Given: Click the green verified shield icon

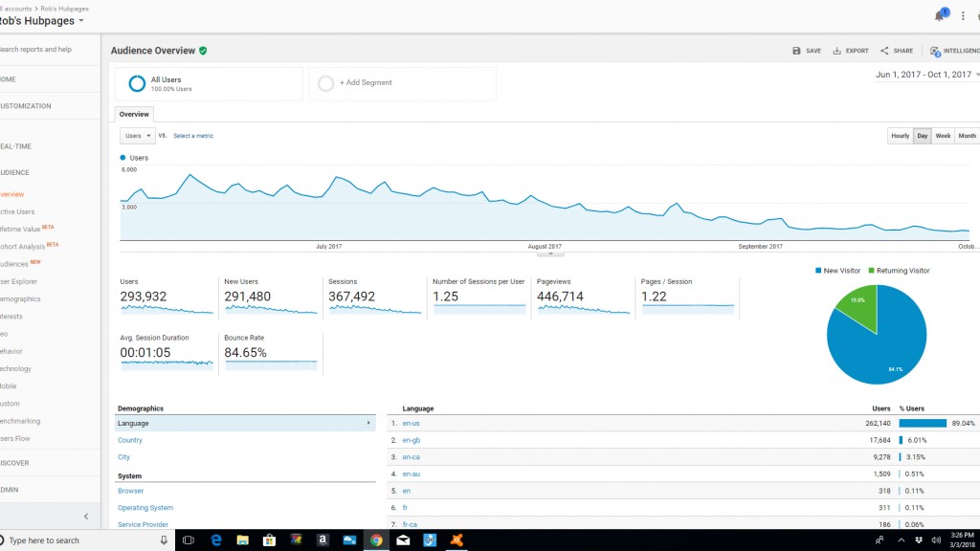Looking at the screenshot, I should pyautogui.click(x=203, y=51).
